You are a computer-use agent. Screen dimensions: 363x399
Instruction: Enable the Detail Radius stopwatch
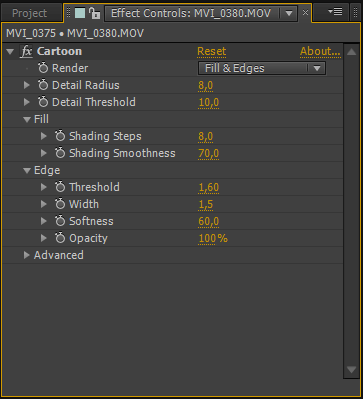(x=43, y=85)
